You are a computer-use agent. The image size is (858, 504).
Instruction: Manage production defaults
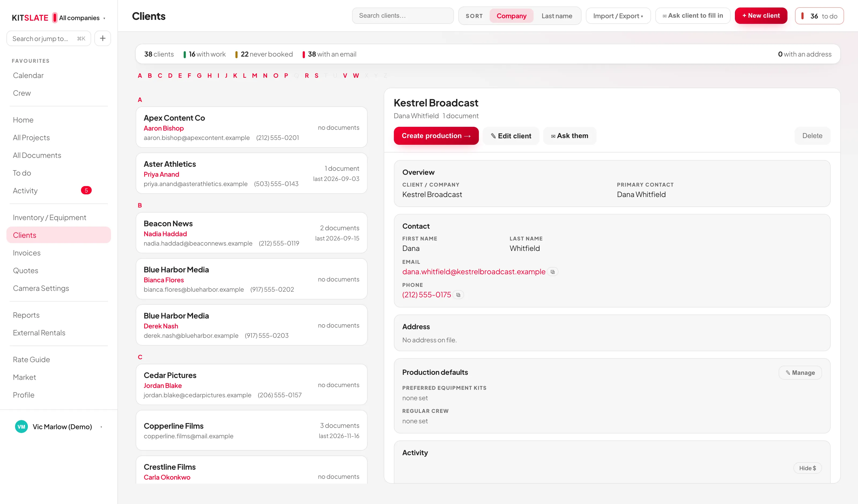(x=800, y=373)
